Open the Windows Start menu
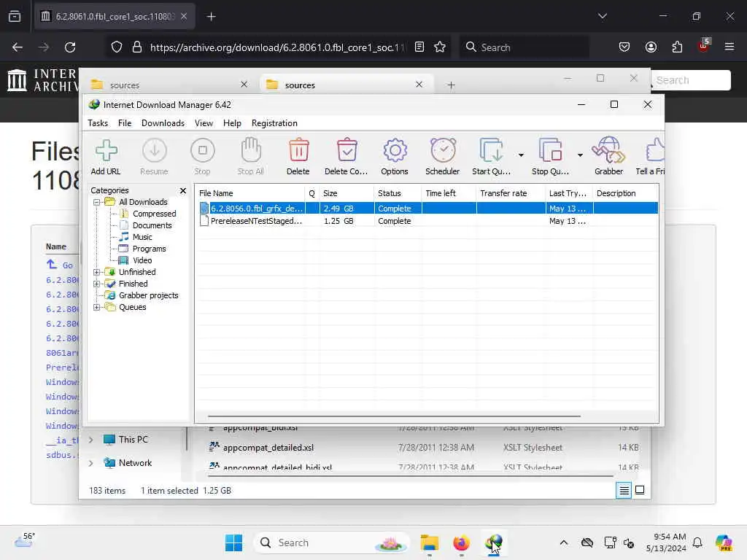The width and height of the screenshot is (747, 560). click(233, 542)
